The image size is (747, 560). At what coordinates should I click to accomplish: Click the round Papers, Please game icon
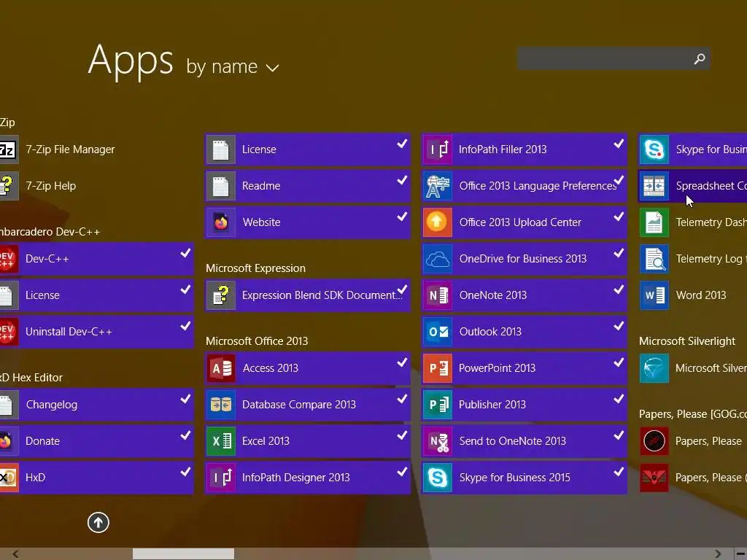[x=654, y=441]
